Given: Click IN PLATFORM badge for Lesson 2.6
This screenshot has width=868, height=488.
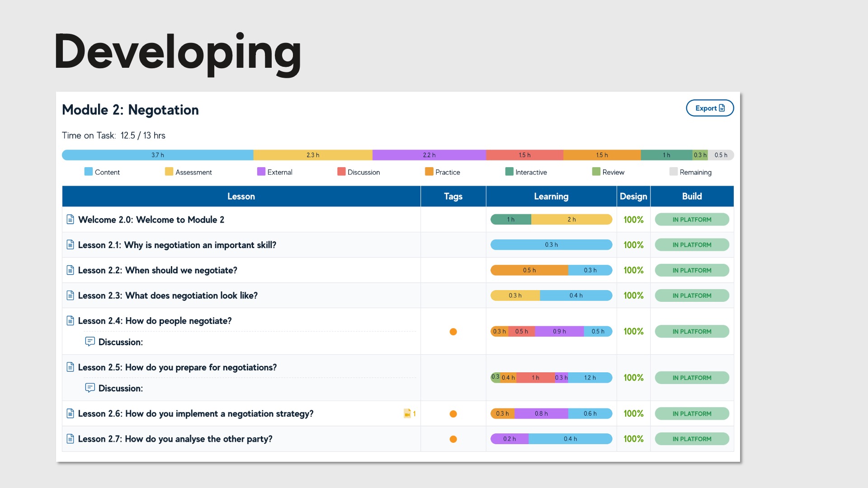Looking at the screenshot, I should click(x=692, y=413).
